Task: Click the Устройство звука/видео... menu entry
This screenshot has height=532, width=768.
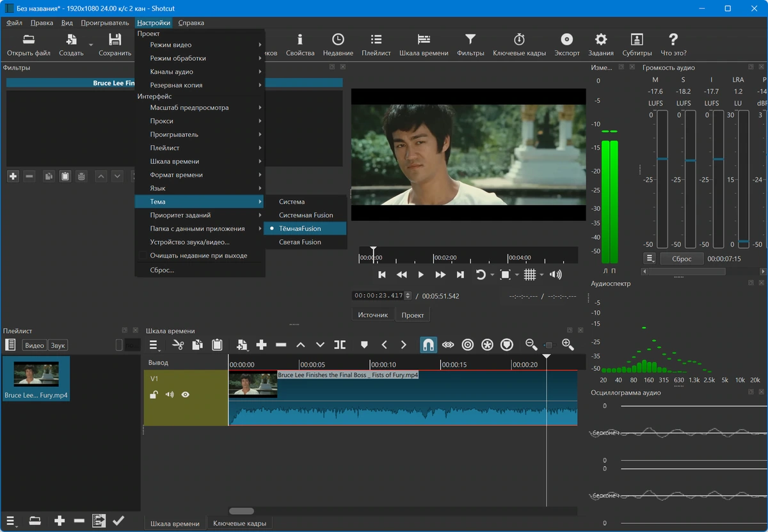Action: (200, 242)
